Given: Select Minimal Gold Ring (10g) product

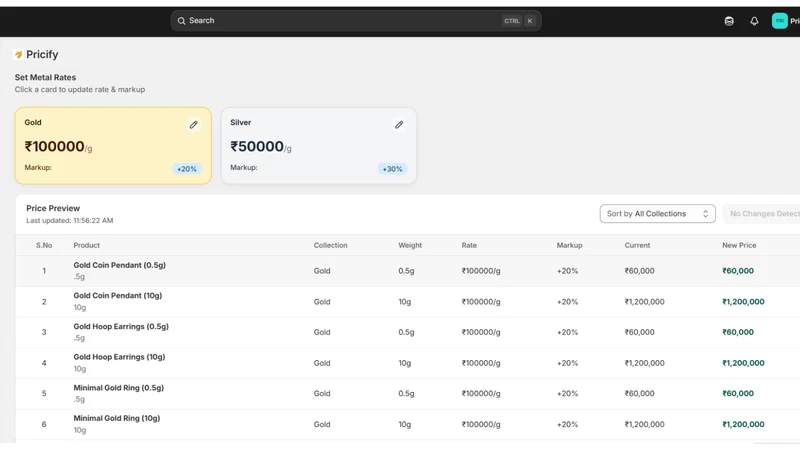Looking at the screenshot, I should (117, 418).
